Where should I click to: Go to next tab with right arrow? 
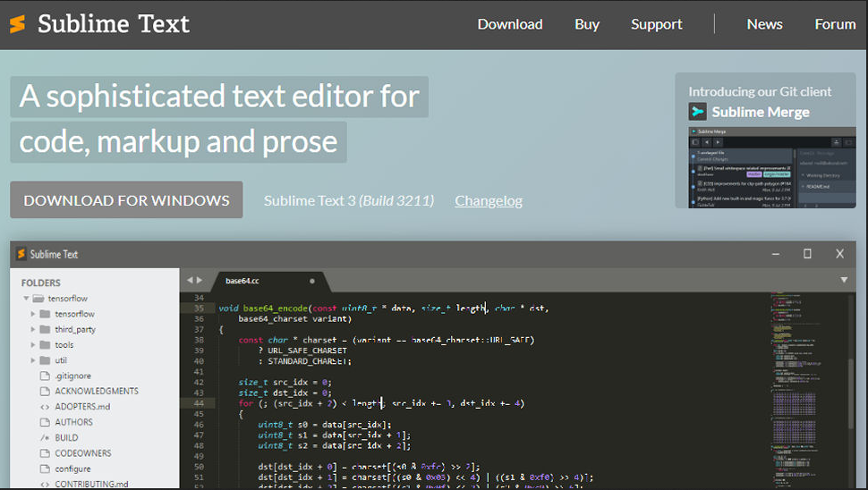(200, 280)
